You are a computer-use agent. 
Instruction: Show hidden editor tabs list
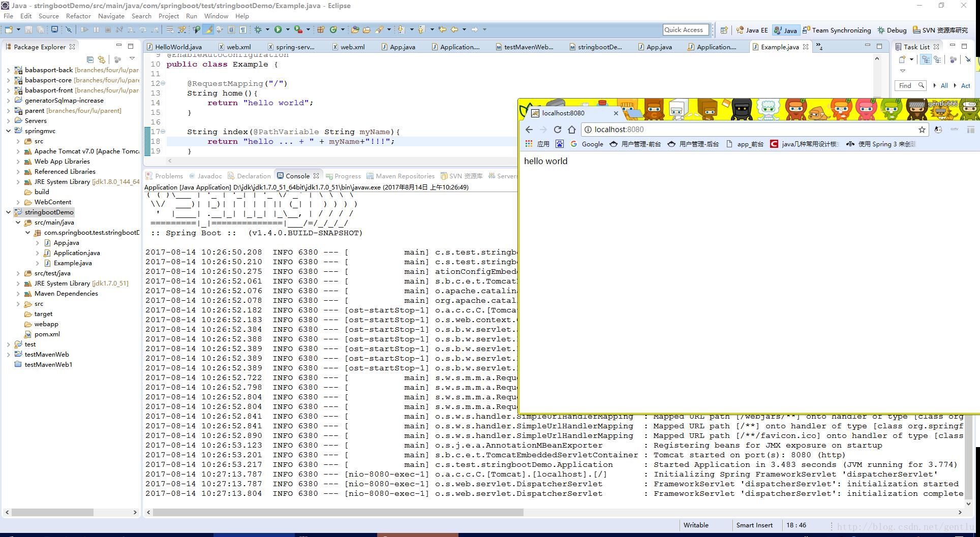(x=819, y=47)
